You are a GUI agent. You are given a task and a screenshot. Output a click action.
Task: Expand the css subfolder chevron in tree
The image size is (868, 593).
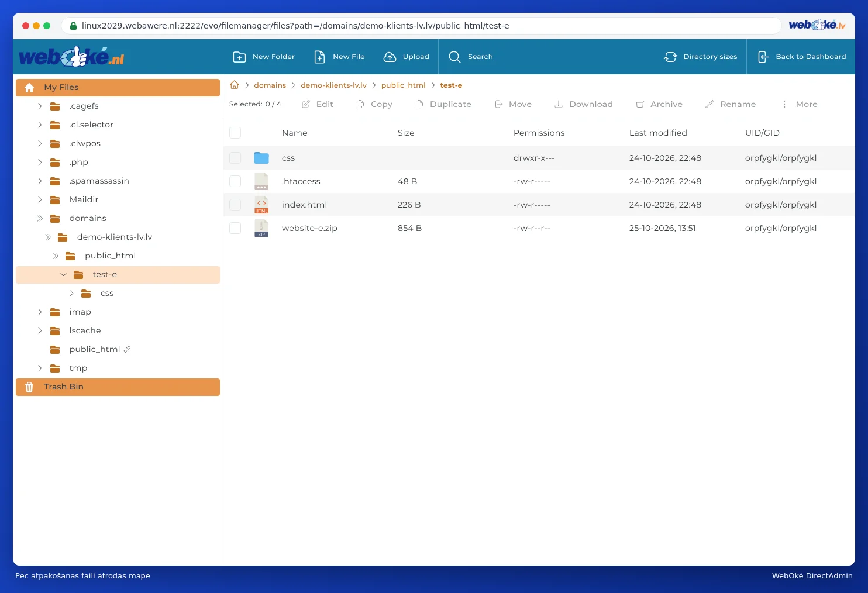[71, 293]
